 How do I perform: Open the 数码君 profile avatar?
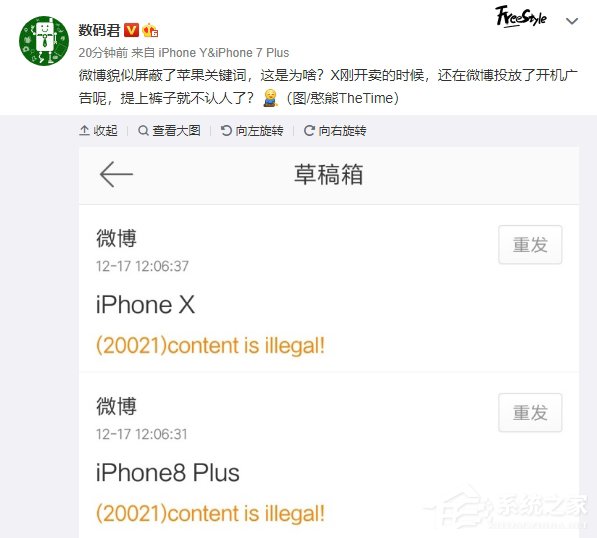(44, 41)
